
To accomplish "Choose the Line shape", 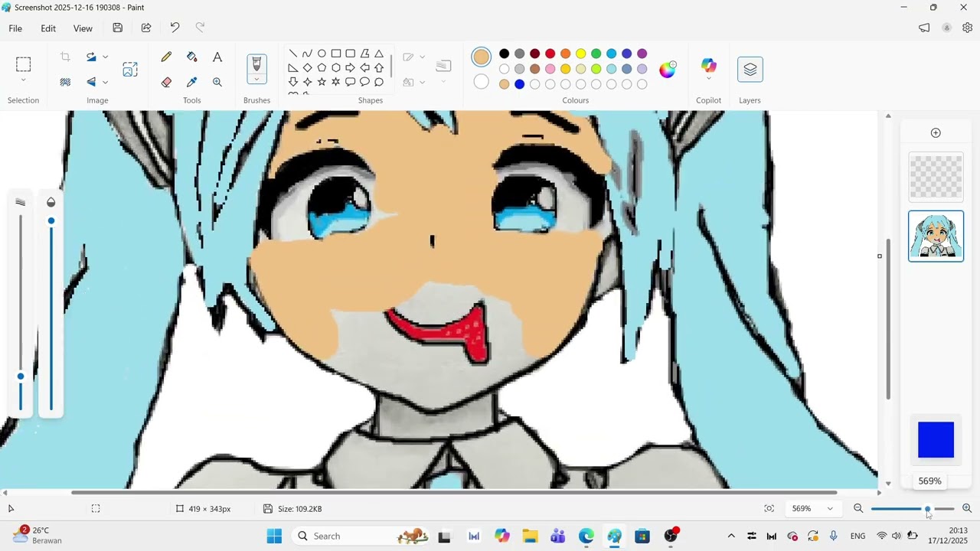I will [x=293, y=54].
